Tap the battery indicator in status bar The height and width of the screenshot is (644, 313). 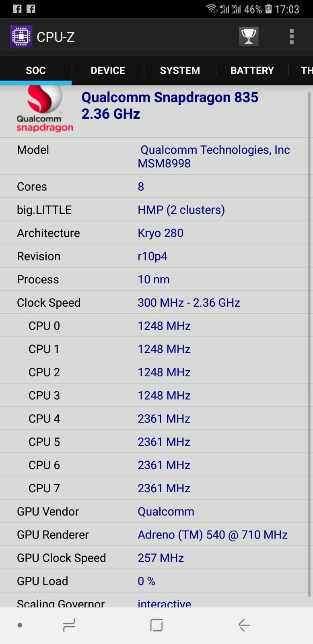pos(268,9)
